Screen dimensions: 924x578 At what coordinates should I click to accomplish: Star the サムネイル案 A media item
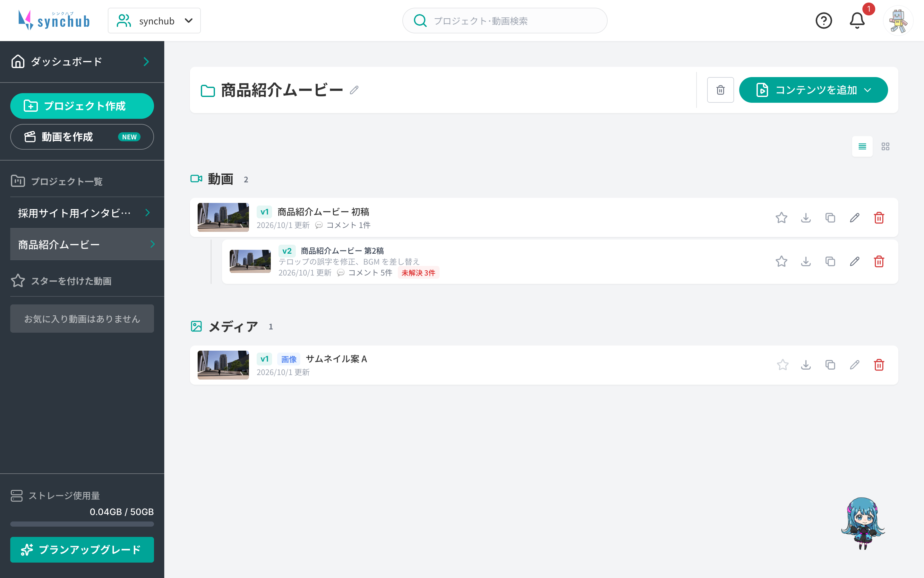[x=782, y=365]
